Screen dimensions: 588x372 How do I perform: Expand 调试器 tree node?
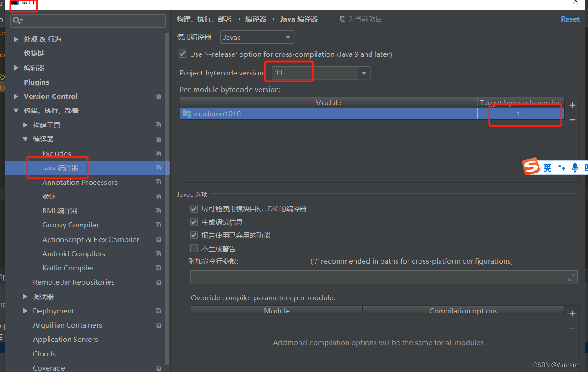coord(26,297)
